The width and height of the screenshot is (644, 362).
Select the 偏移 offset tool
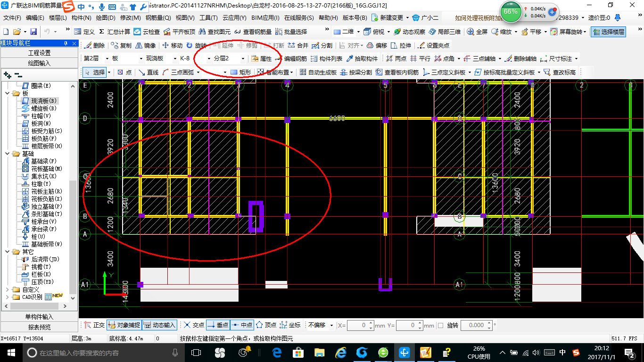point(377,46)
